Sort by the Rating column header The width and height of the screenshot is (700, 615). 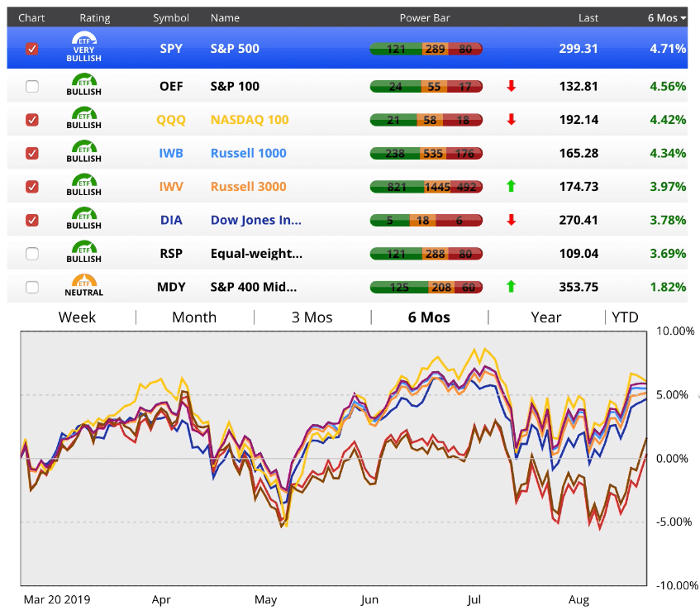point(95,18)
